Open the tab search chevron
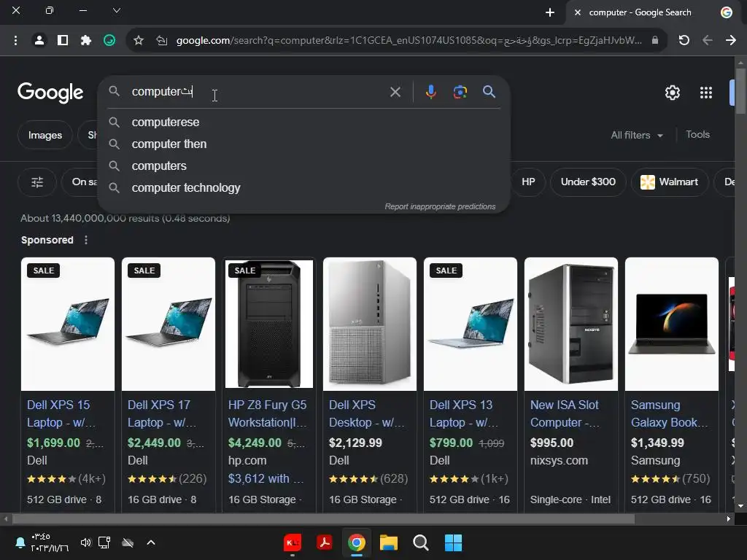 point(116,10)
